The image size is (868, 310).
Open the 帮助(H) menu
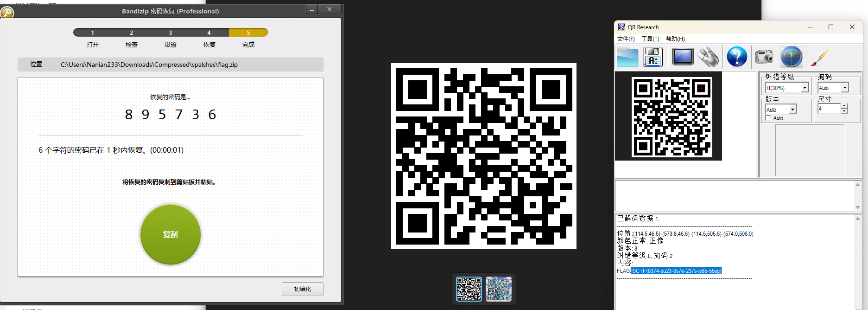pyautogui.click(x=675, y=39)
